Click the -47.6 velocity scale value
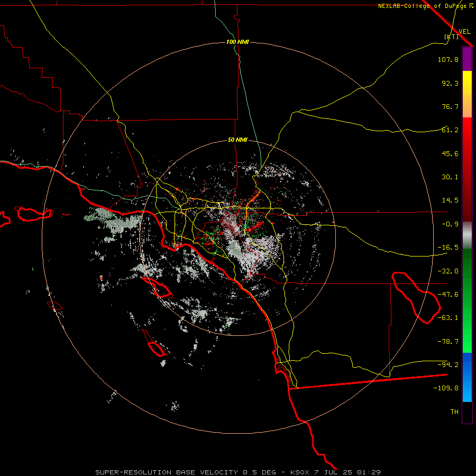 click(448, 295)
